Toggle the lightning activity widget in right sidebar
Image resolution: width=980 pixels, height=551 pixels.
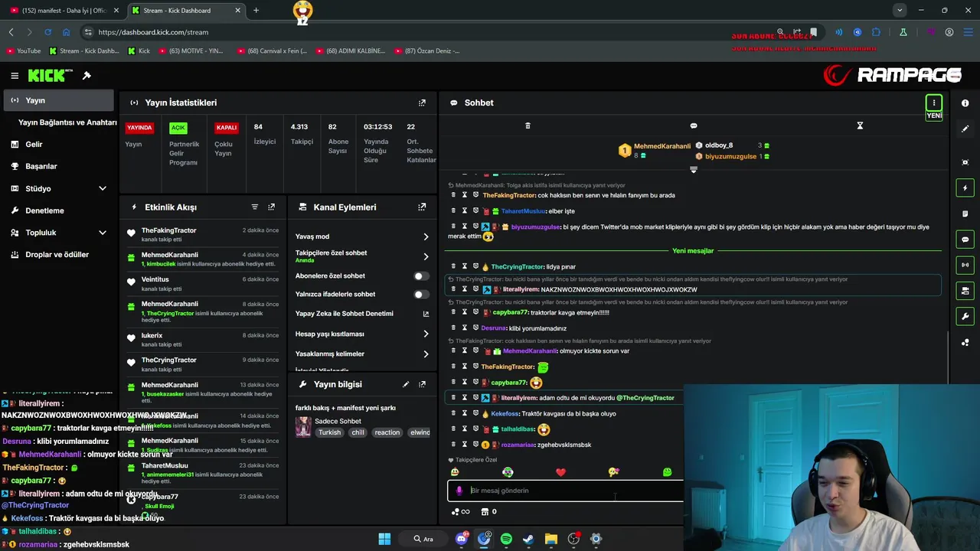pos(965,188)
